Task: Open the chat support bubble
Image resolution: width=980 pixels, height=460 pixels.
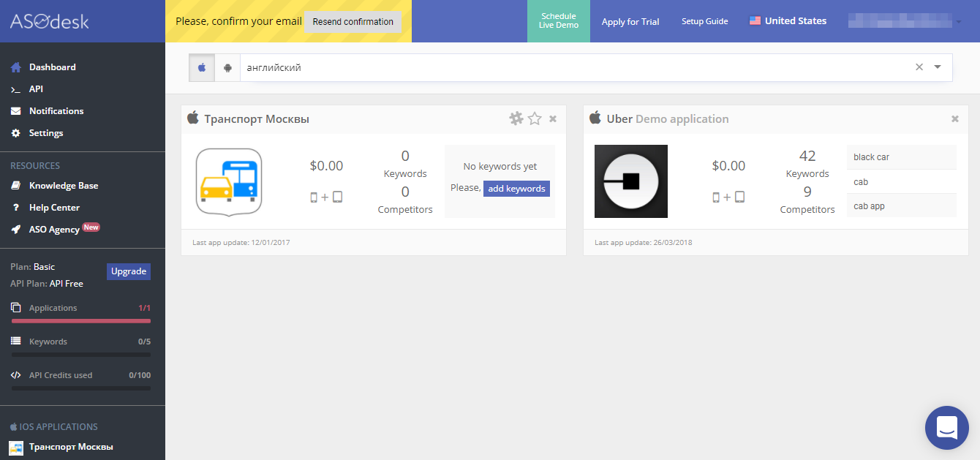Action: [x=946, y=428]
